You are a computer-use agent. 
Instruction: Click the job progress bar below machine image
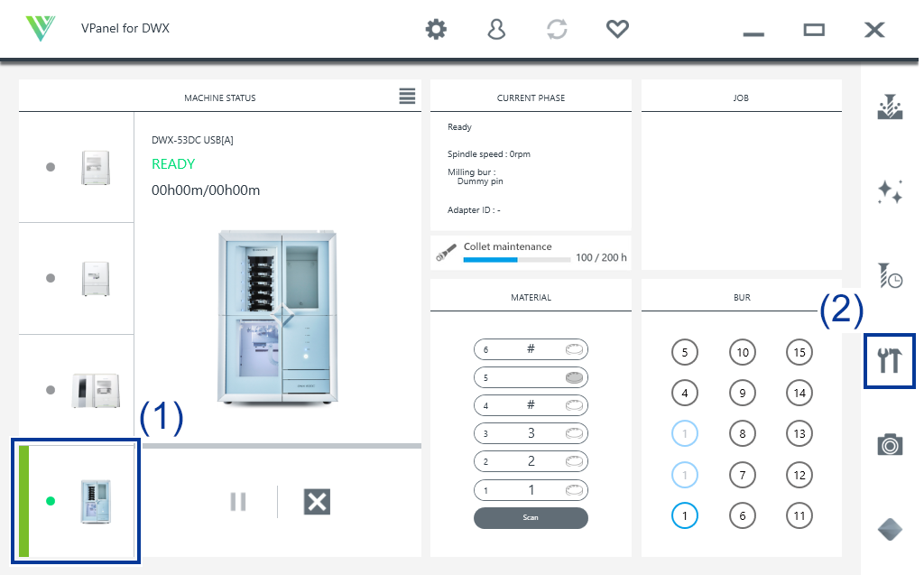[282, 446]
